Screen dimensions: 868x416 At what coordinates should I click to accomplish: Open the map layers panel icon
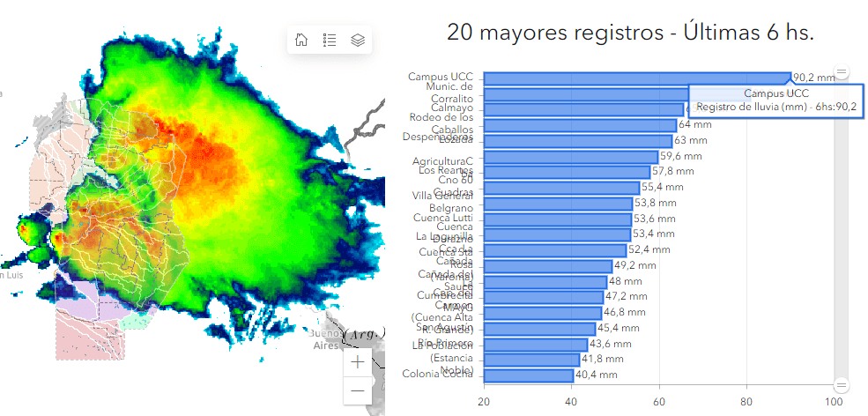tap(358, 40)
